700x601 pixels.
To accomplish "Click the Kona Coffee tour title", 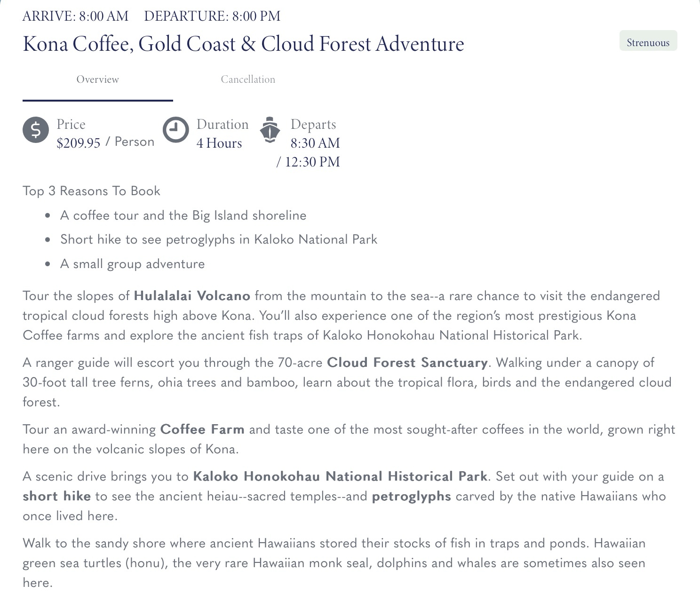I will [243, 44].
